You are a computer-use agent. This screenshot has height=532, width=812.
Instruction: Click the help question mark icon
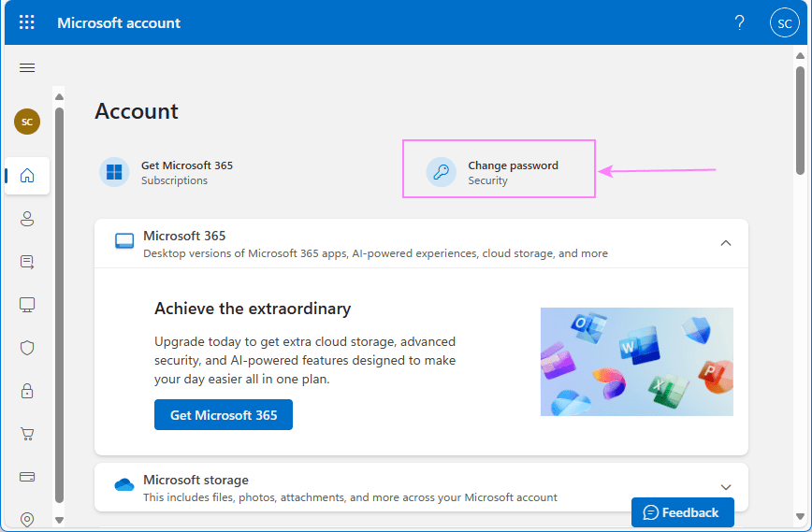739,22
